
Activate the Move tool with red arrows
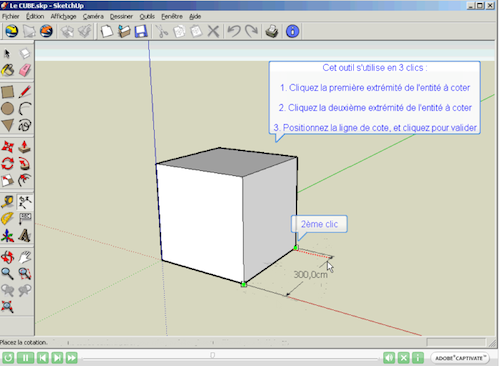tap(7, 147)
